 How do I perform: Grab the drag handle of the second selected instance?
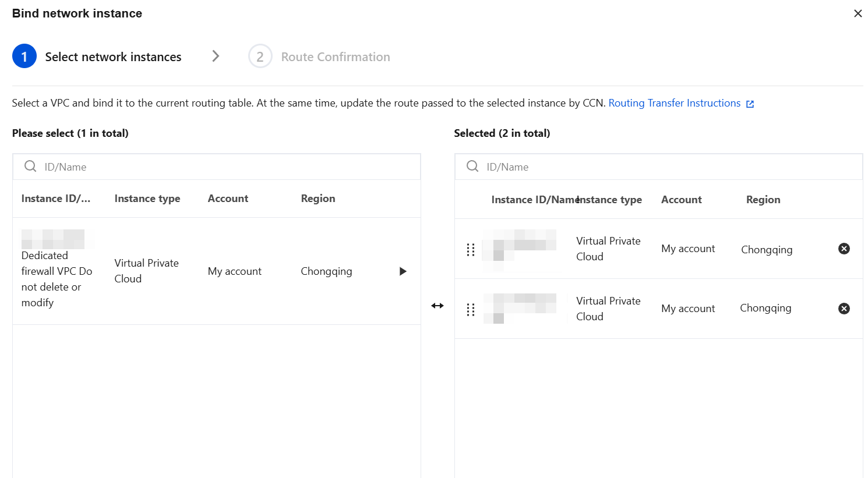coord(471,310)
